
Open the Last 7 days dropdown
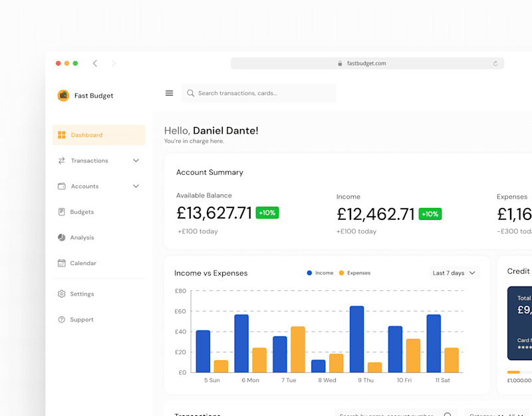point(454,273)
